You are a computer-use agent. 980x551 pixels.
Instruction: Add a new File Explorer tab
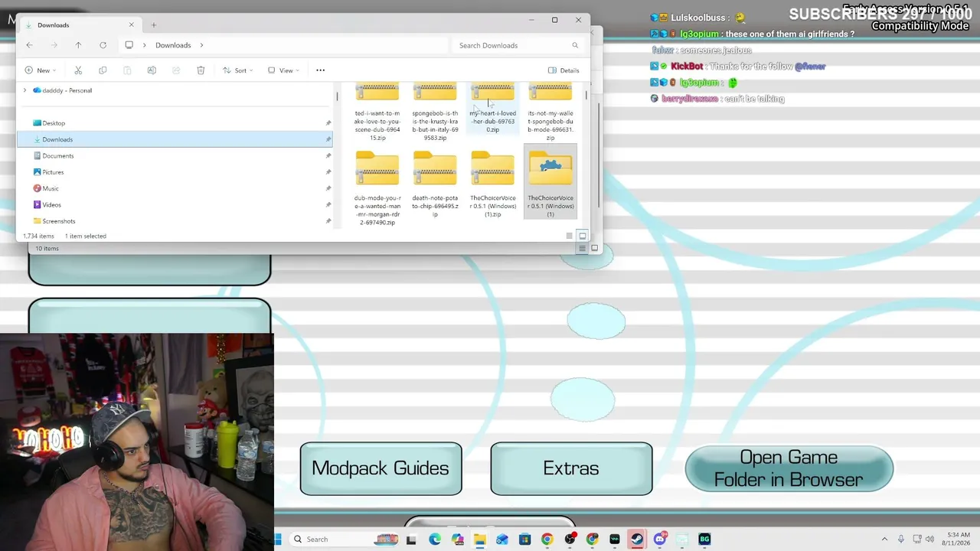[153, 25]
